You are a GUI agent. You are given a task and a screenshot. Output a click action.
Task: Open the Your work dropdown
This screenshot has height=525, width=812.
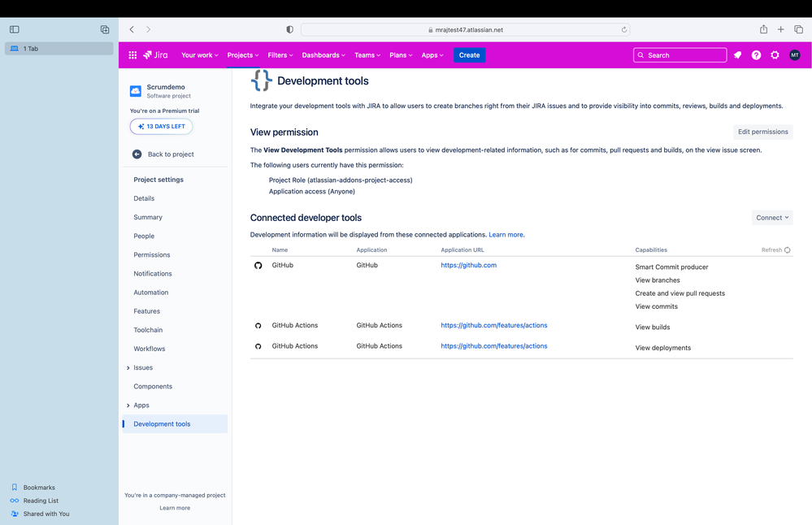199,55
